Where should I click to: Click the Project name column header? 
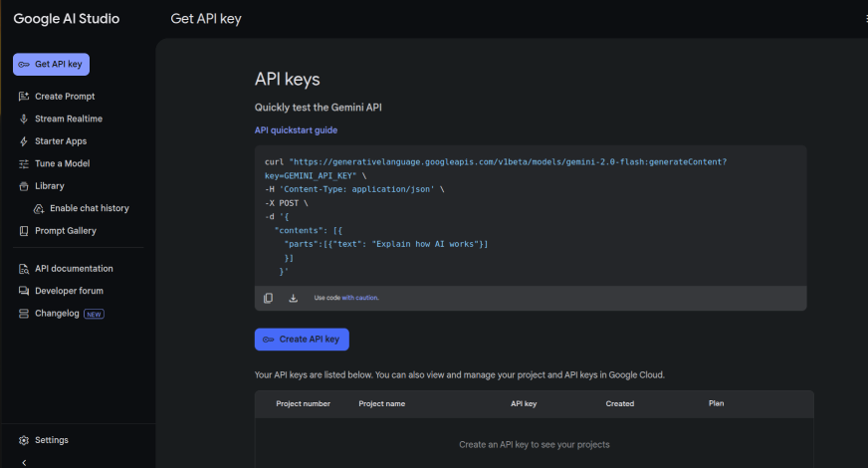tap(382, 403)
